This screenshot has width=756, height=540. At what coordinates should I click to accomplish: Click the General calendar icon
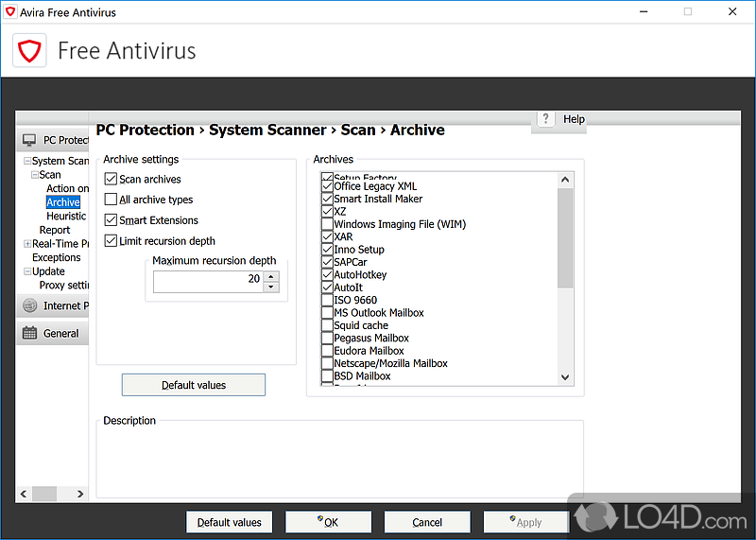(x=29, y=333)
